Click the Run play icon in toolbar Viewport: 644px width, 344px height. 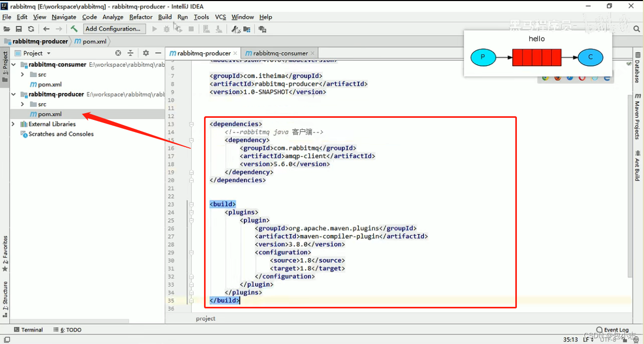click(154, 29)
